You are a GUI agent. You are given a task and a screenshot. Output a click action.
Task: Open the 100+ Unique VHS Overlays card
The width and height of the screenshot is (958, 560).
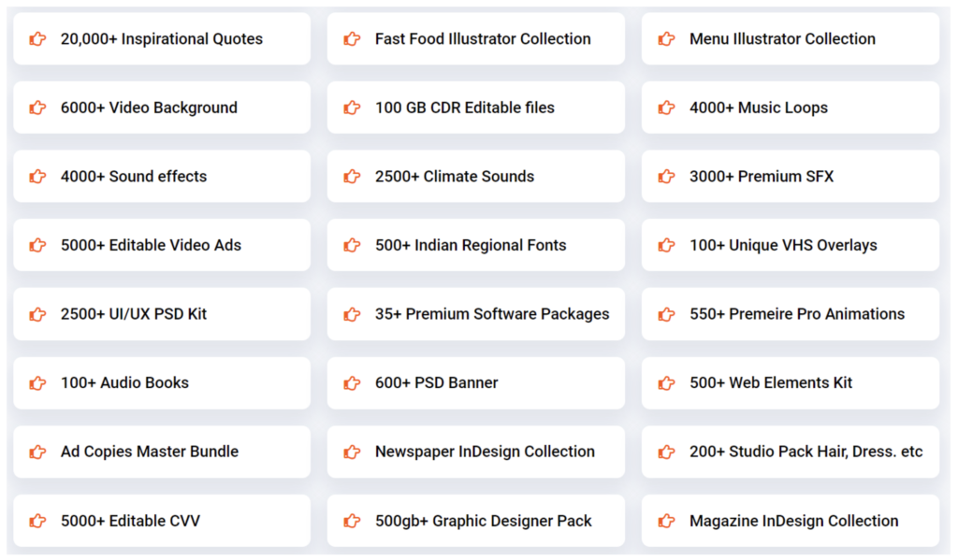pos(783,246)
